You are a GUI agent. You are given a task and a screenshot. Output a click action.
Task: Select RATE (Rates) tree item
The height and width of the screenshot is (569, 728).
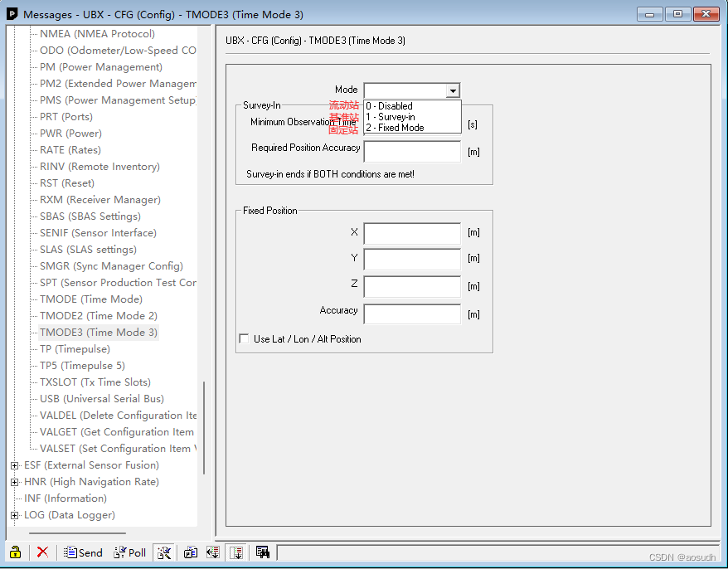(x=70, y=150)
